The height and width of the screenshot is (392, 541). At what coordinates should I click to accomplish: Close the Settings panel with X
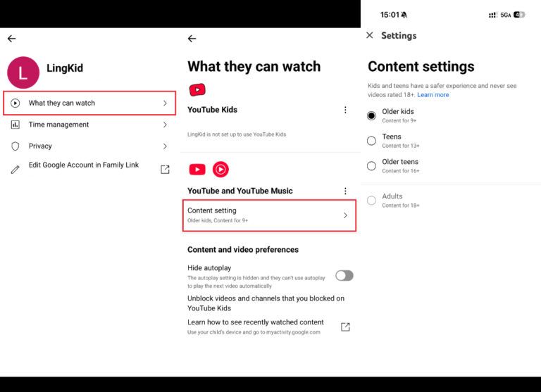pyautogui.click(x=370, y=35)
